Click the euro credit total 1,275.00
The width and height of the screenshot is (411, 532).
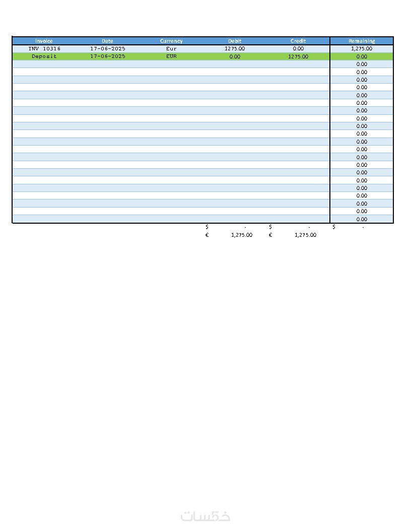[x=305, y=235]
